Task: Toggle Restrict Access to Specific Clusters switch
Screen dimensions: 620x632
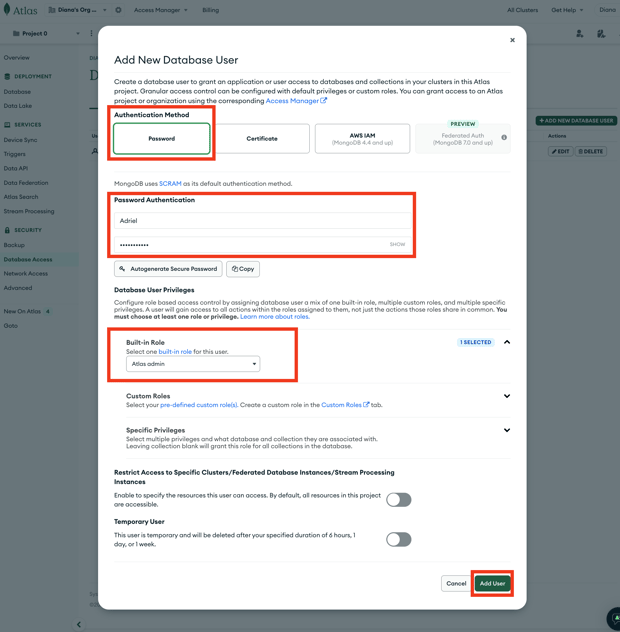Action: click(398, 500)
